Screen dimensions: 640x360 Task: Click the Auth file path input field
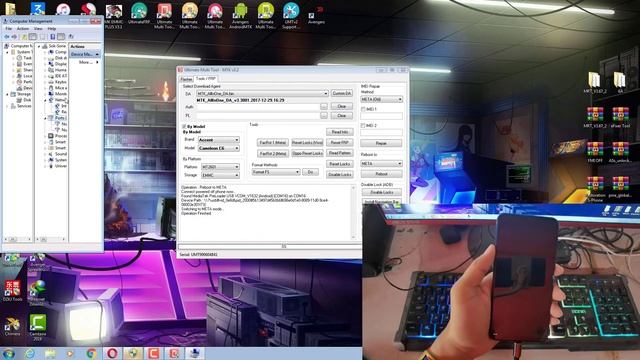click(x=258, y=107)
